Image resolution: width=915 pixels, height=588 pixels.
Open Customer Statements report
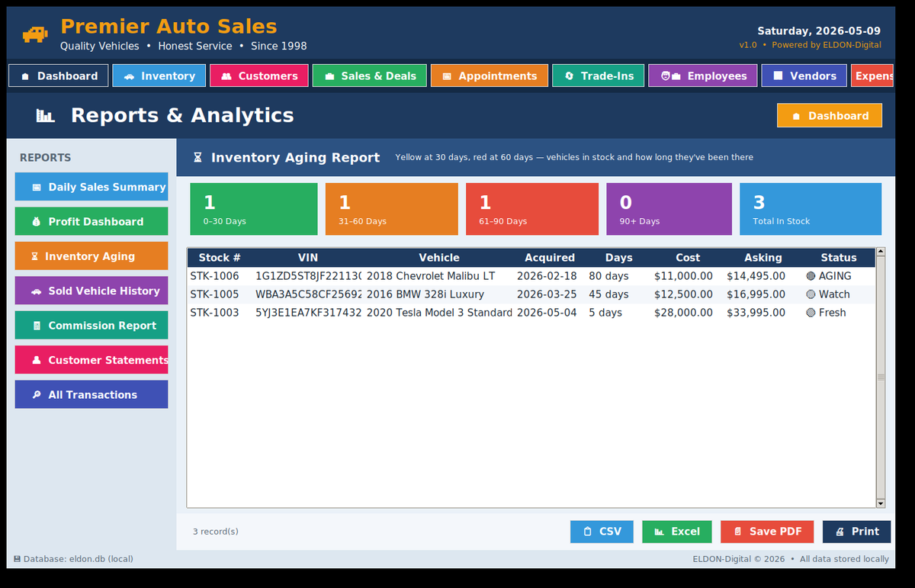[x=91, y=360]
